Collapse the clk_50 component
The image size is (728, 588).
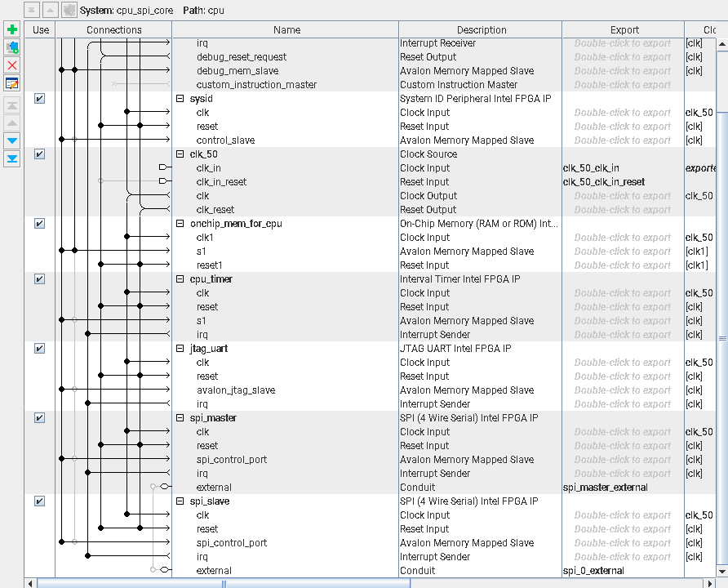point(180,154)
